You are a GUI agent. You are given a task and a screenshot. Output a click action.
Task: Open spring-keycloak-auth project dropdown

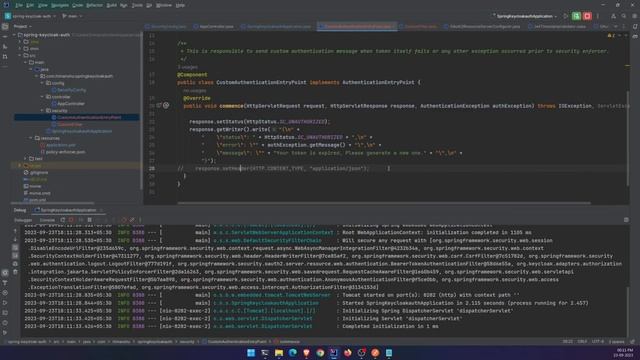(x=31, y=16)
